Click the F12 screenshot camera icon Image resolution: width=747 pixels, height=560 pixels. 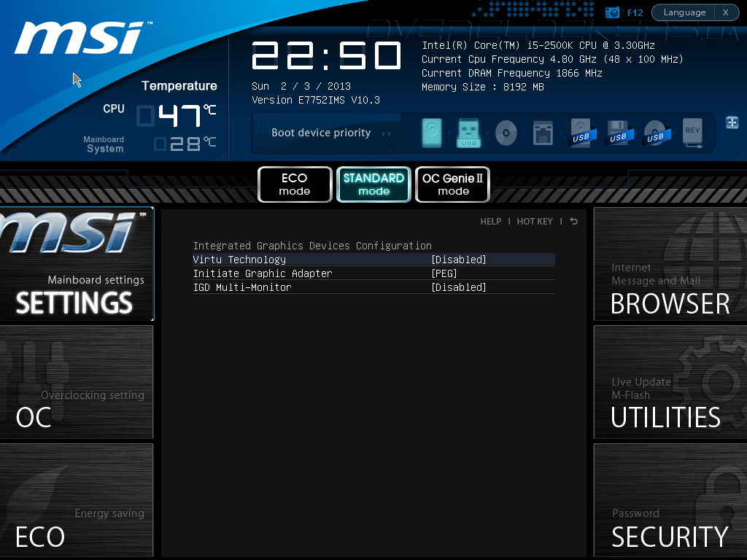612,13
